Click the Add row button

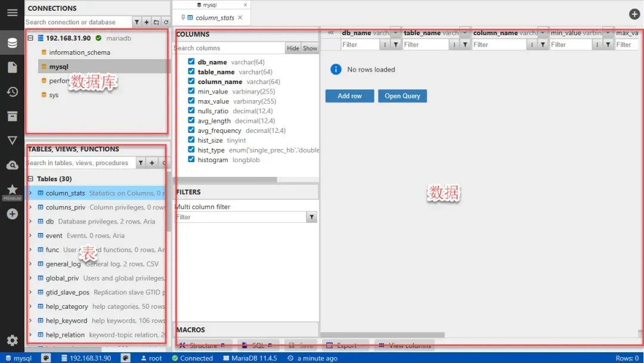pos(349,96)
